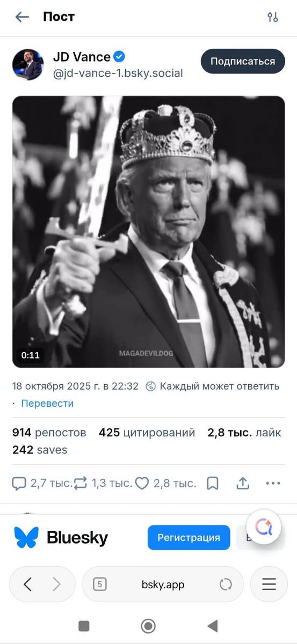Tap the repost arrows icon
297x644 pixels.
[x=81, y=484]
